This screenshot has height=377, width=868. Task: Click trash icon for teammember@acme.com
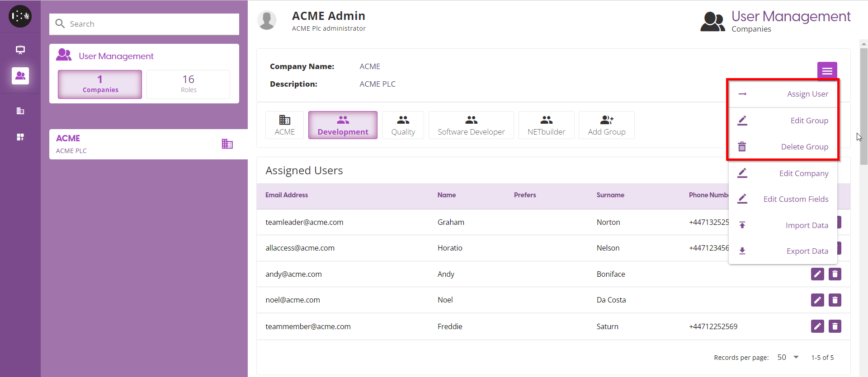(835, 326)
